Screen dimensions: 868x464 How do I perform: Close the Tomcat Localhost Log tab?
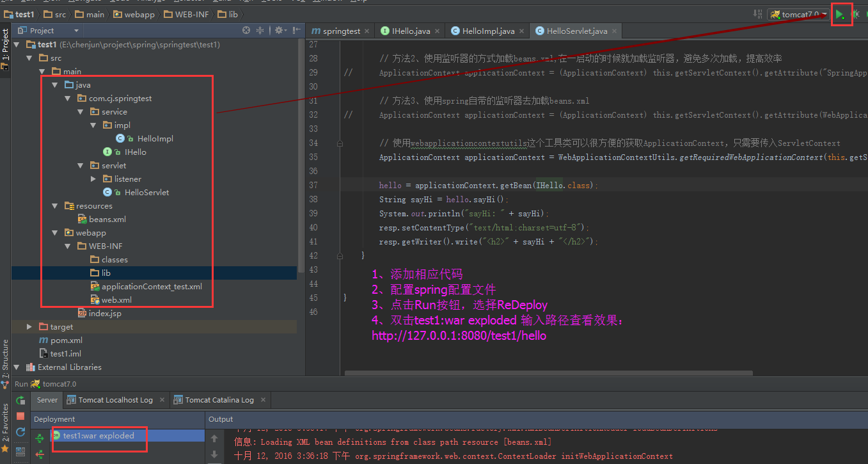(x=162, y=400)
